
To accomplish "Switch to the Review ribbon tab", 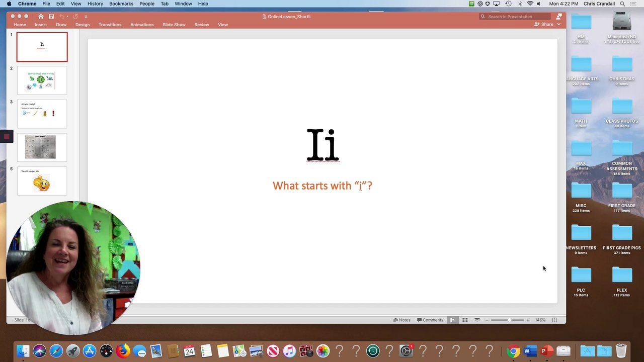I will pos(202,25).
